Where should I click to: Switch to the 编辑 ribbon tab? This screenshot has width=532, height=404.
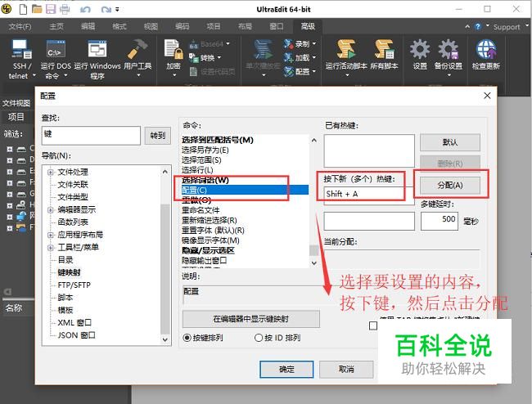[x=88, y=26]
